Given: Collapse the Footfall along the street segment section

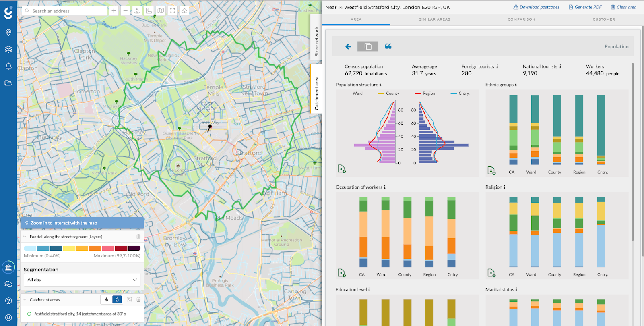Looking at the screenshot, I should [x=25, y=237].
